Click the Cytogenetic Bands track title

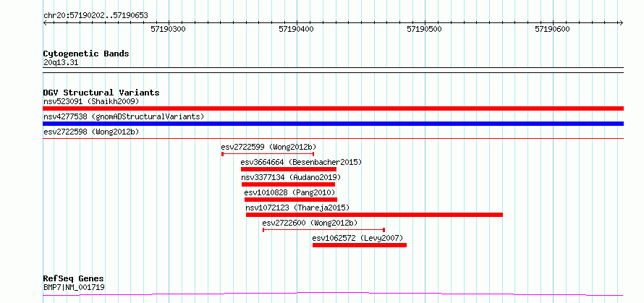tap(86, 54)
